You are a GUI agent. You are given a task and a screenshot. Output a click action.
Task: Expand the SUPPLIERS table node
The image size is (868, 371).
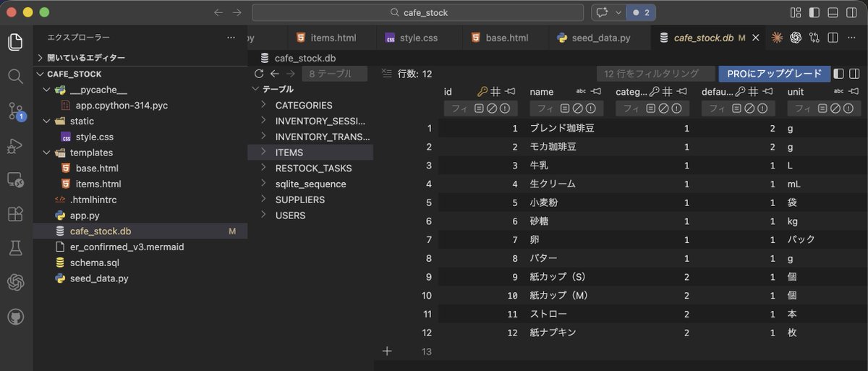pyautogui.click(x=264, y=200)
